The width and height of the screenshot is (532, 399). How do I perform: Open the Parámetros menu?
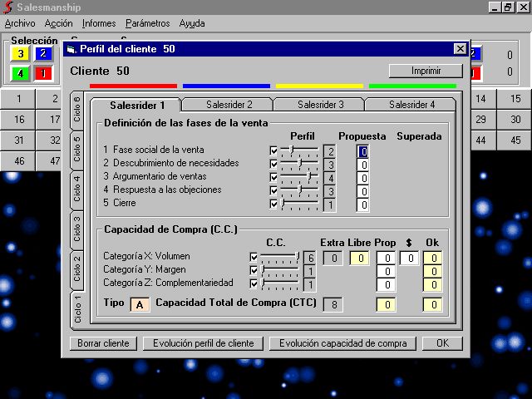148,23
